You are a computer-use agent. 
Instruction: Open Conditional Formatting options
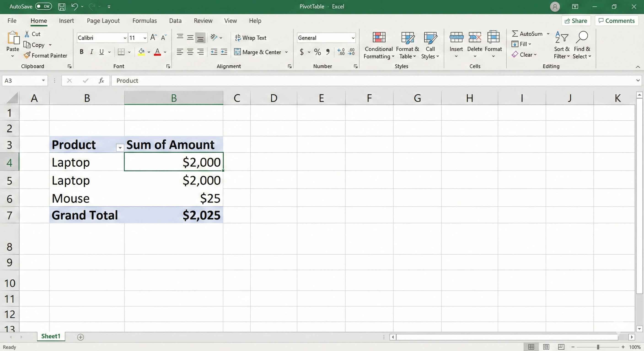click(x=378, y=45)
